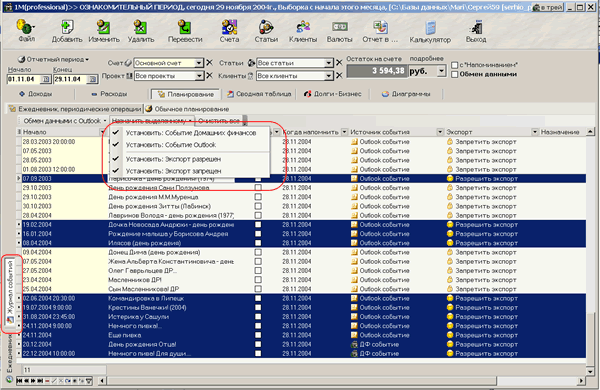Clear the Счет filter with its X
The width and height of the screenshot is (600, 390).
[209, 62]
